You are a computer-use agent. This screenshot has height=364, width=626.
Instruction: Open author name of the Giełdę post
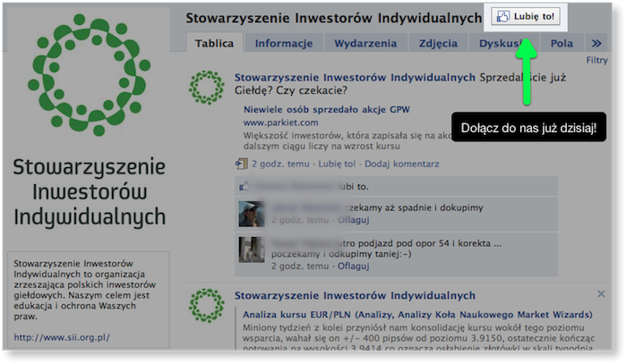[x=355, y=77]
